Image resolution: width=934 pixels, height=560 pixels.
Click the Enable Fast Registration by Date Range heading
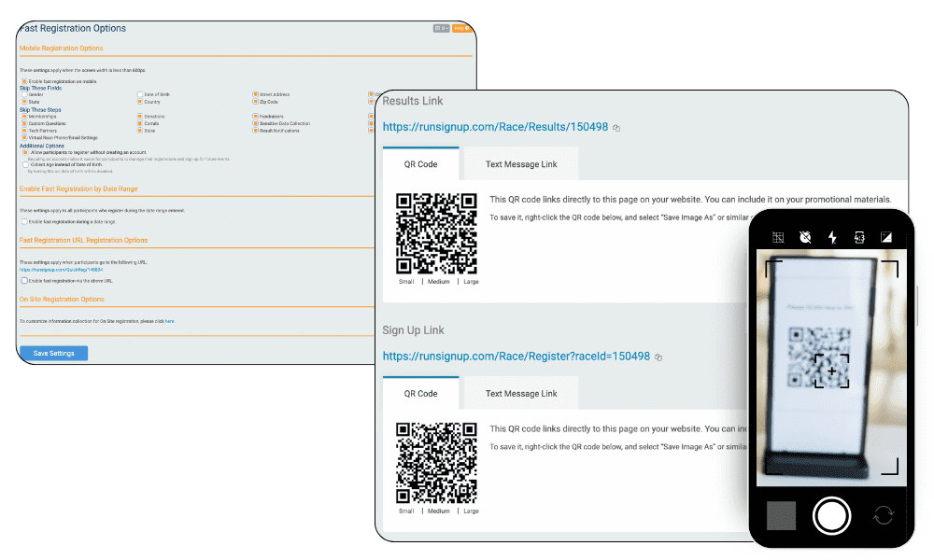coord(78,189)
